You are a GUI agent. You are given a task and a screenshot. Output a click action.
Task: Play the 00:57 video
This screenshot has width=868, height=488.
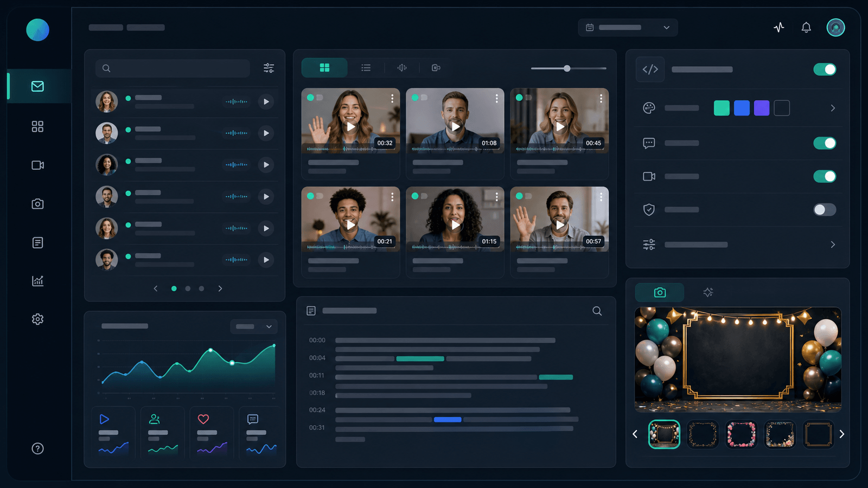click(559, 224)
